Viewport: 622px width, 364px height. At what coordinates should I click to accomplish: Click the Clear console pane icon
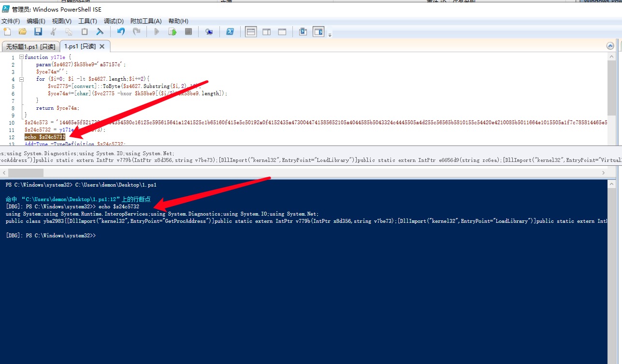(x=100, y=31)
